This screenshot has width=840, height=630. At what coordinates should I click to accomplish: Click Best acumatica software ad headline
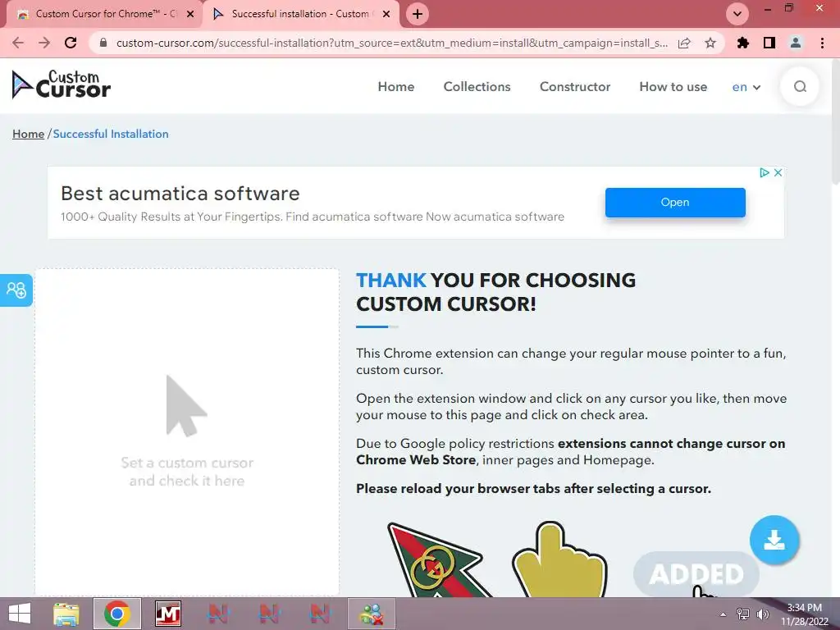click(180, 194)
